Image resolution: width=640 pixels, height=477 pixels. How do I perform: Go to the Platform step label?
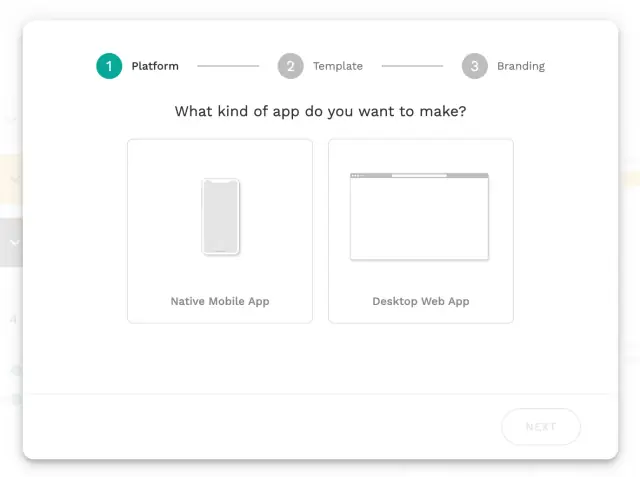pos(155,66)
